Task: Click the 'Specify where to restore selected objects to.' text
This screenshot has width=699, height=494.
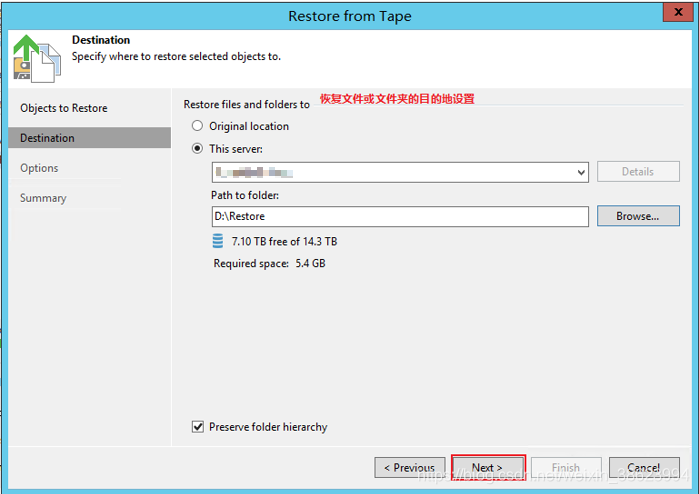Action: pyautogui.click(x=177, y=57)
